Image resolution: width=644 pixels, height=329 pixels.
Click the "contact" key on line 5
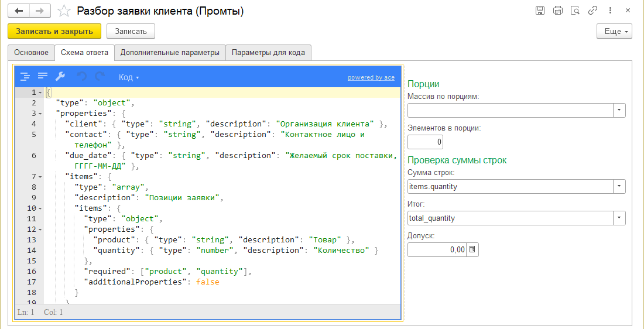pyautogui.click(x=86, y=134)
